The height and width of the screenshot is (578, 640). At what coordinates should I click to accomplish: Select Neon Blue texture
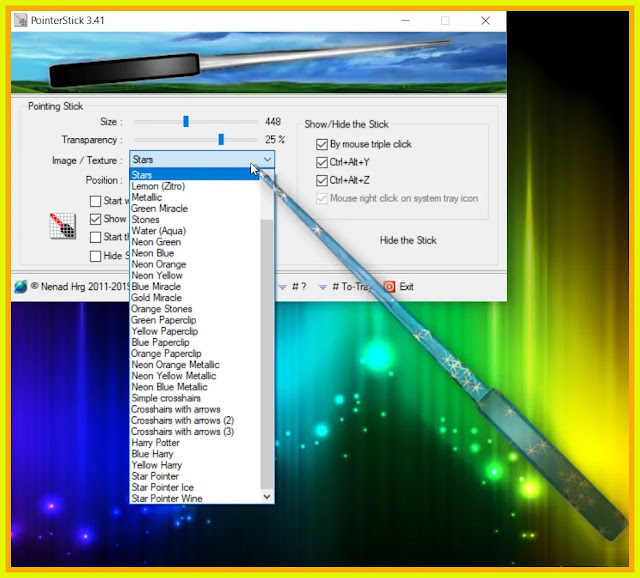point(195,253)
